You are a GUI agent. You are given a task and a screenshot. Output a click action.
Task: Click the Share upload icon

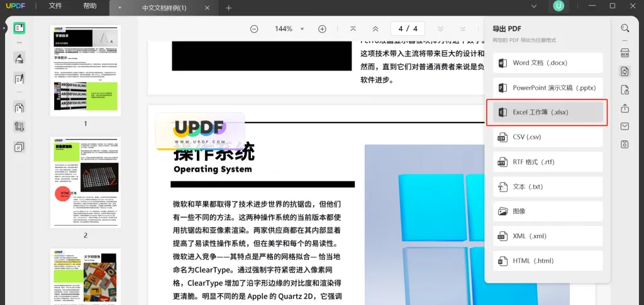(625, 108)
